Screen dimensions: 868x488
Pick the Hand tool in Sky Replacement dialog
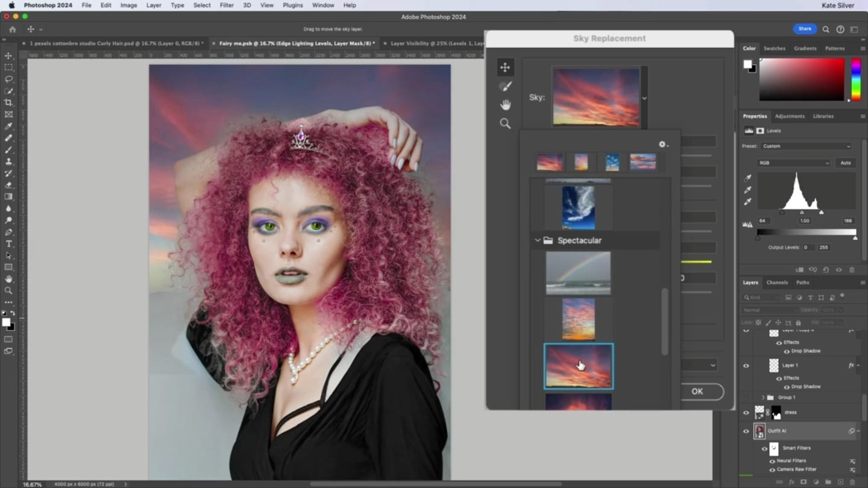coord(505,104)
